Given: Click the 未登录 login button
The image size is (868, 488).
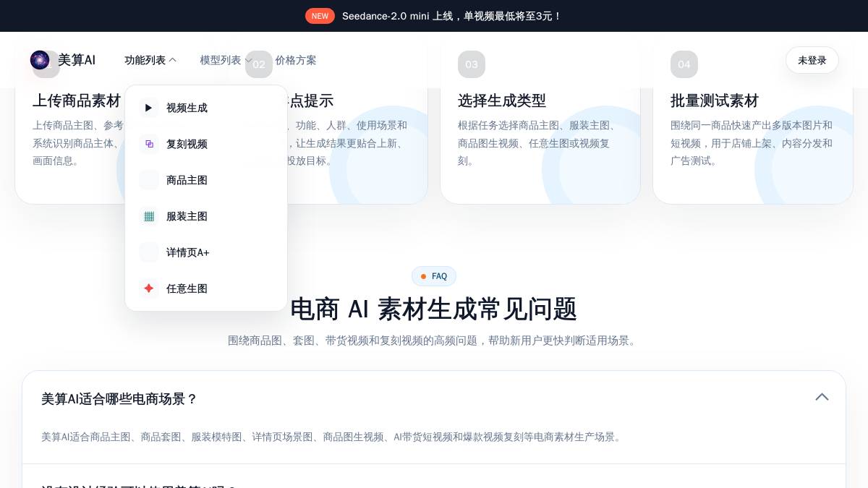Looking at the screenshot, I should 812,60.
